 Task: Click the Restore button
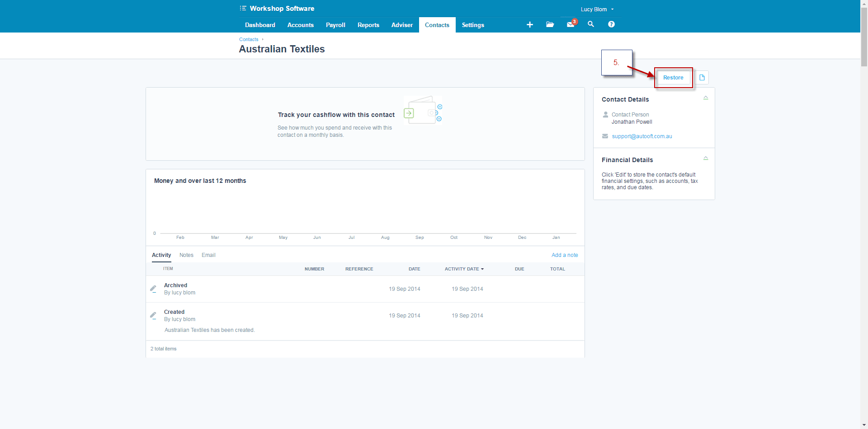pyautogui.click(x=673, y=78)
